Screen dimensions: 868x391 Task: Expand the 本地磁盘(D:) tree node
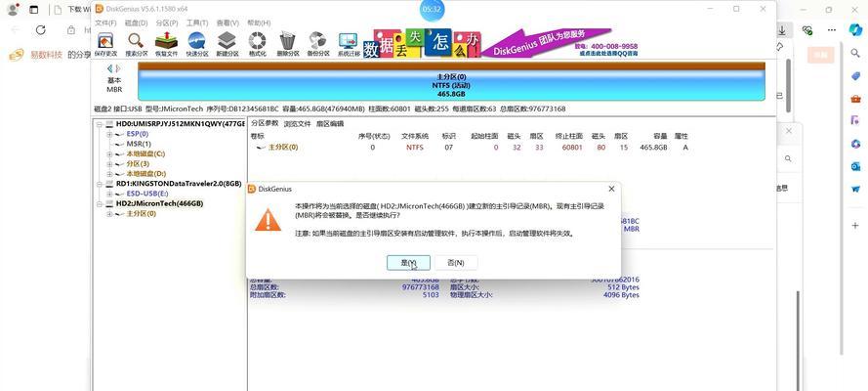tap(109, 174)
